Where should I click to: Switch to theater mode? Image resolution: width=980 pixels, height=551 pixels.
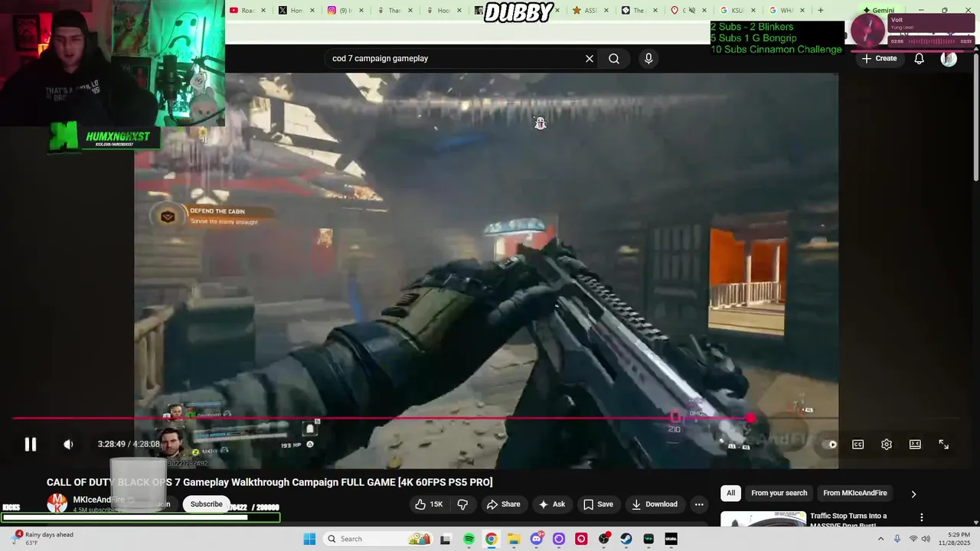(915, 445)
